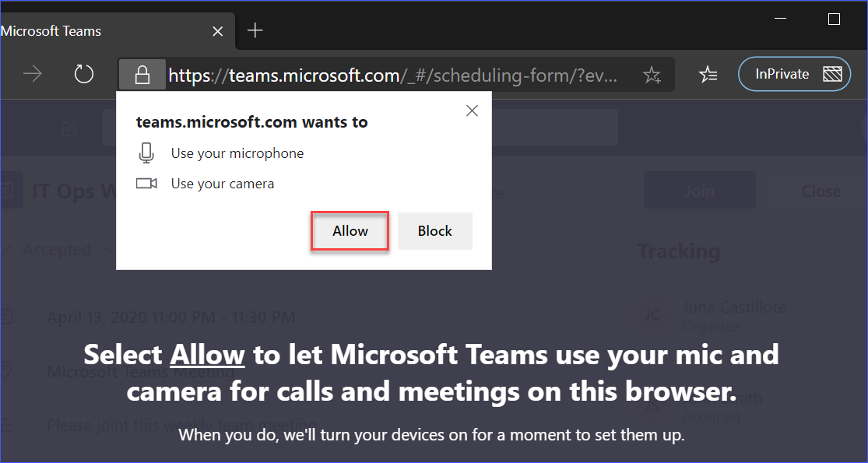868x463 pixels.
Task: Click the forward navigation arrow
Action: (33, 75)
